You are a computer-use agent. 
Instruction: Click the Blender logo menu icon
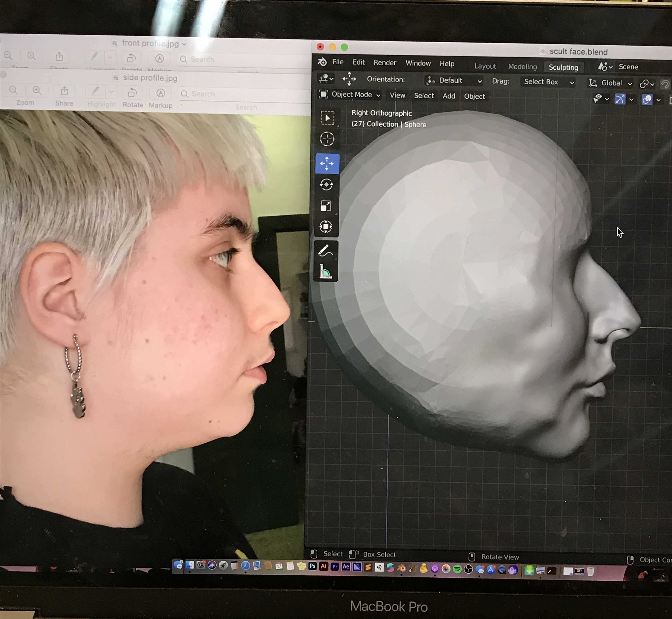[x=322, y=62]
